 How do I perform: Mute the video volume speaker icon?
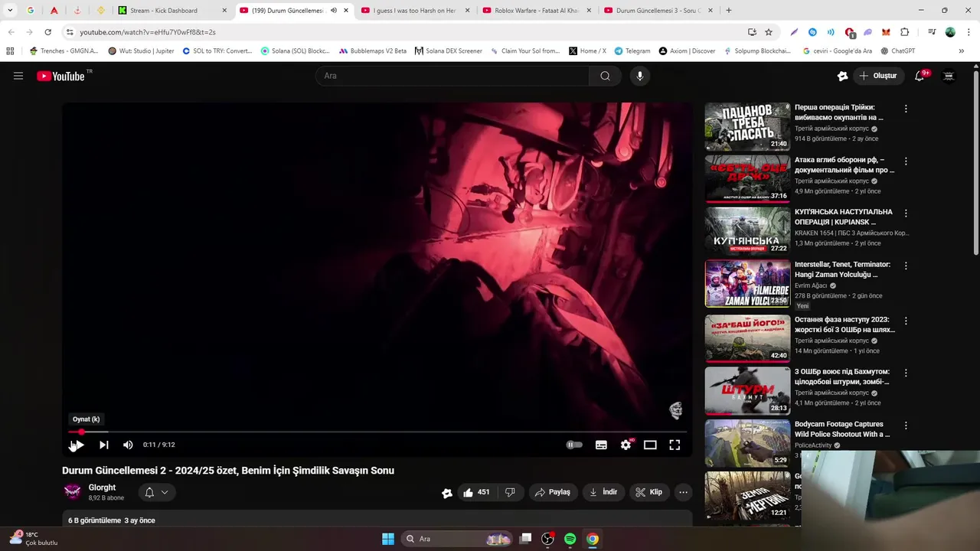(128, 445)
